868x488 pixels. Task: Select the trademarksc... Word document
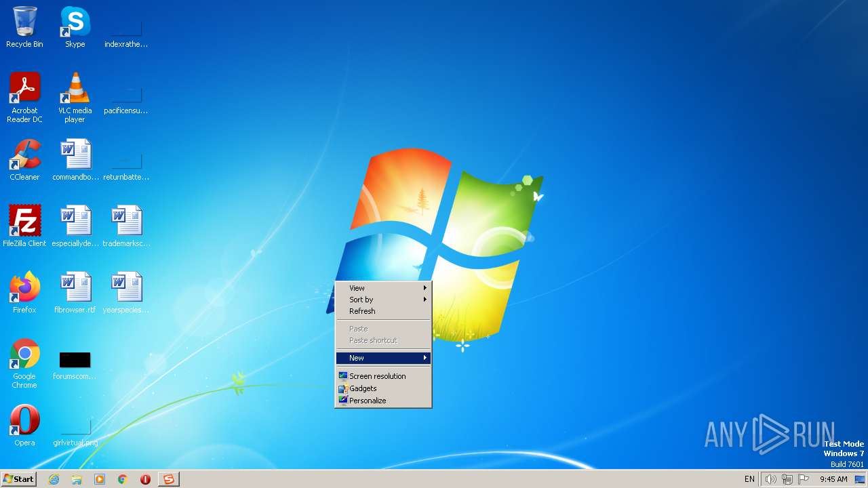tap(126, 226)
